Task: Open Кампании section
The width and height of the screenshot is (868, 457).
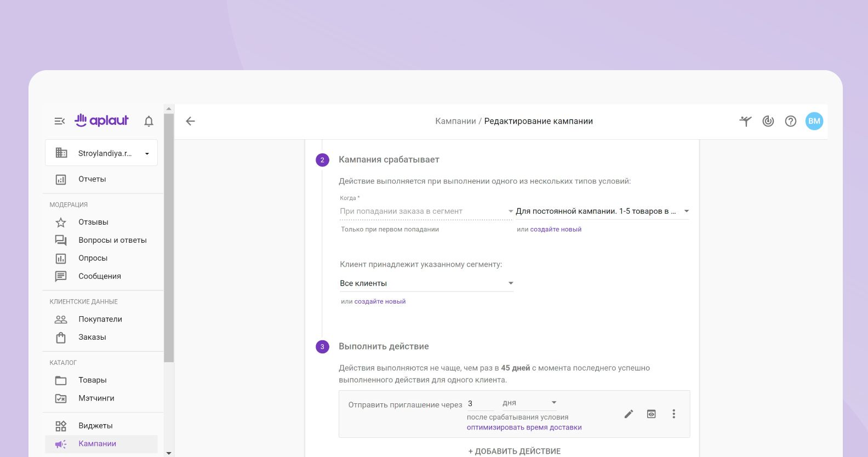Action: (x=101, y=444)
